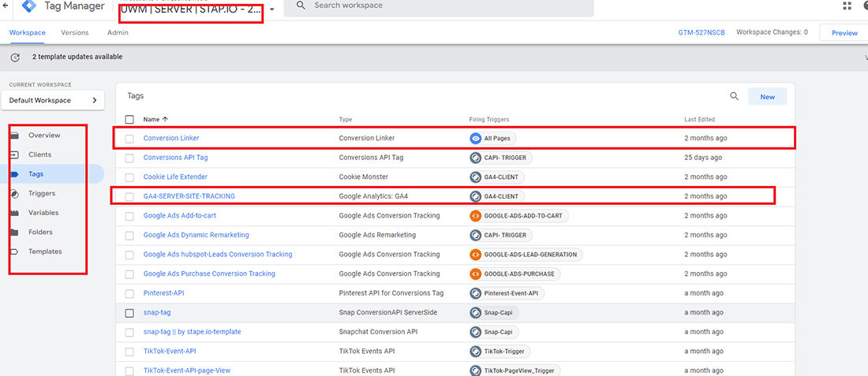Open Triggers from the sidebar
This screenshot has height=376, width=868.
[42, 193]
